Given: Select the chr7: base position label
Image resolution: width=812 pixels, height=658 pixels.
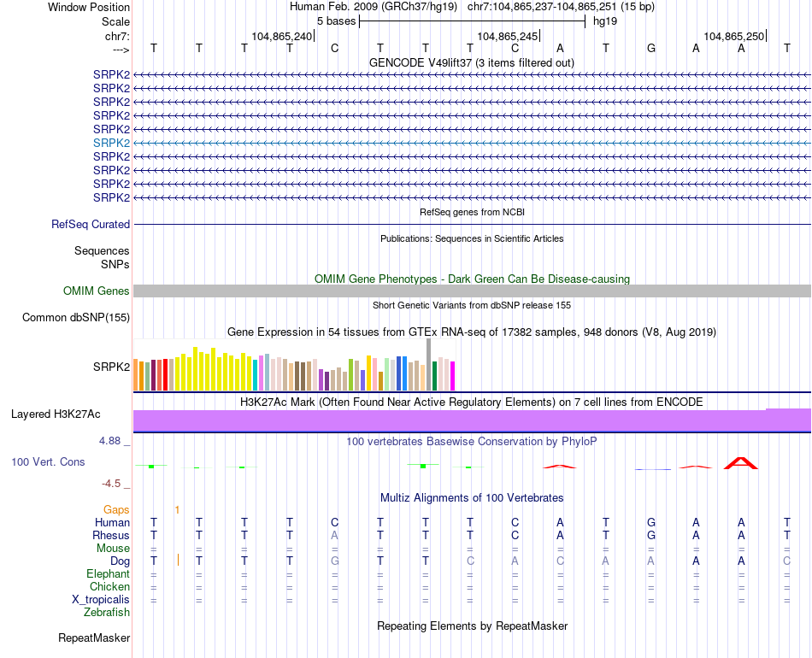Looking at the screenshot, I should click(x=117, y=36).
